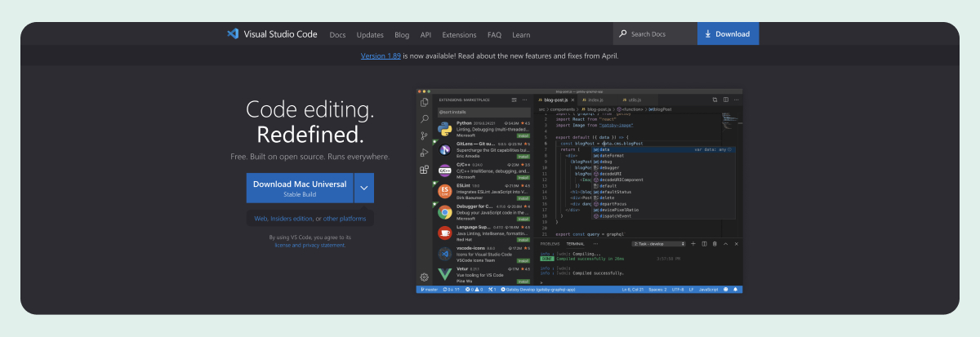The image size is (980, 337).
Task: Open the Source Control icon in activity bar
Action: click(424, 136)
